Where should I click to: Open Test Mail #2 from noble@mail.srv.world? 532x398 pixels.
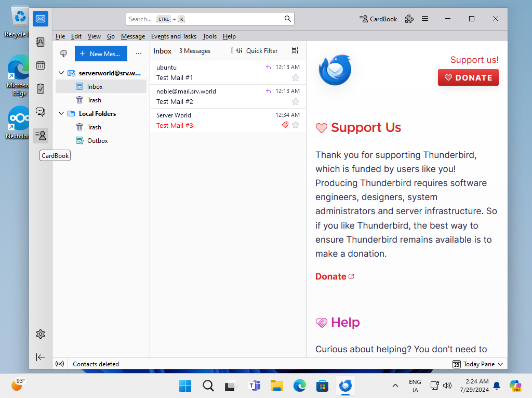click(x=228, y=96)
